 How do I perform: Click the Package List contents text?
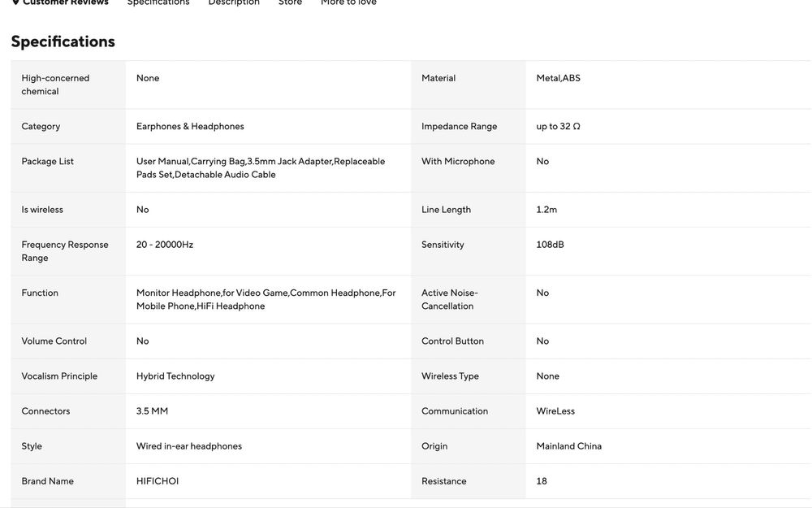260,168
